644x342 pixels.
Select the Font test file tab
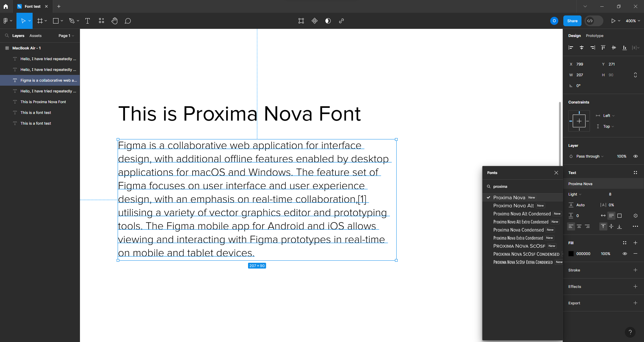[32, 6]
